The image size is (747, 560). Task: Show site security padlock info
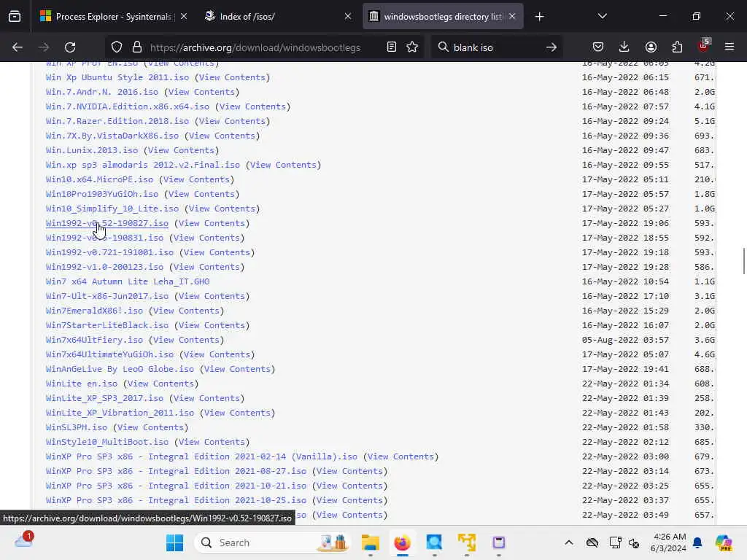tap(137, 47)
